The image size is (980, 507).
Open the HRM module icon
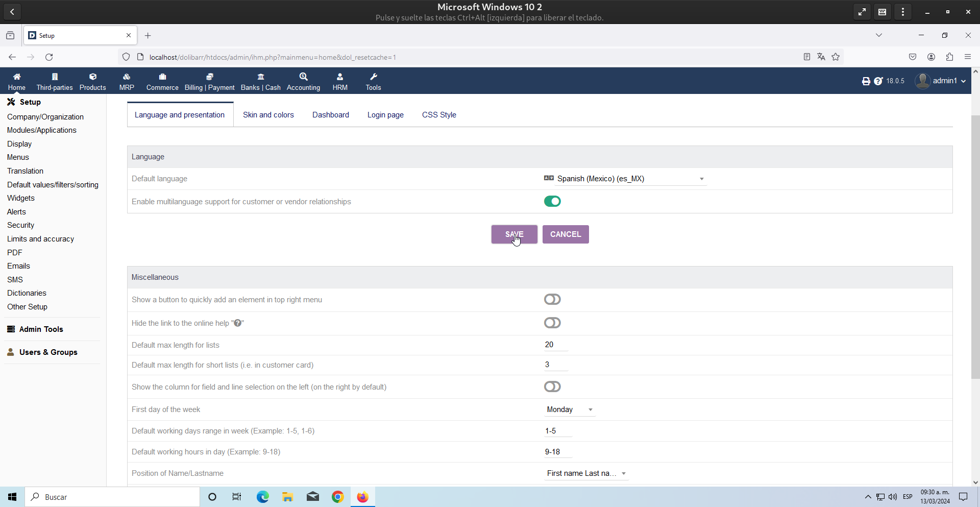tap(340, 77)
